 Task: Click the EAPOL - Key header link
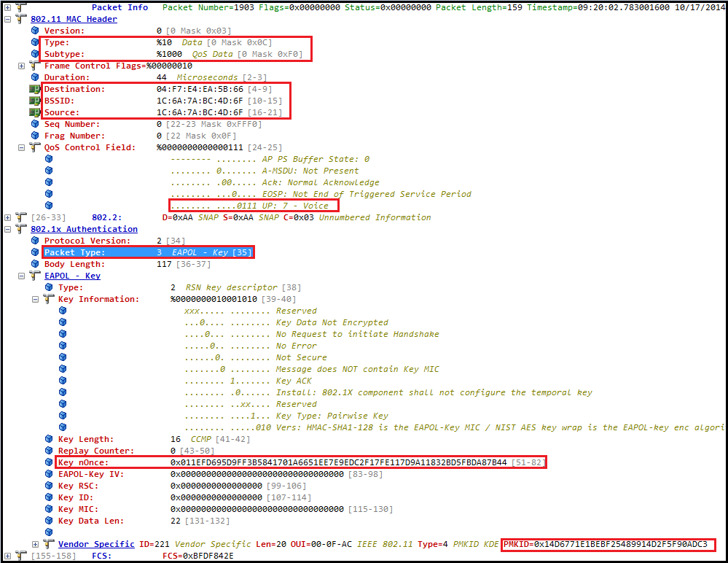pos(72,276)
